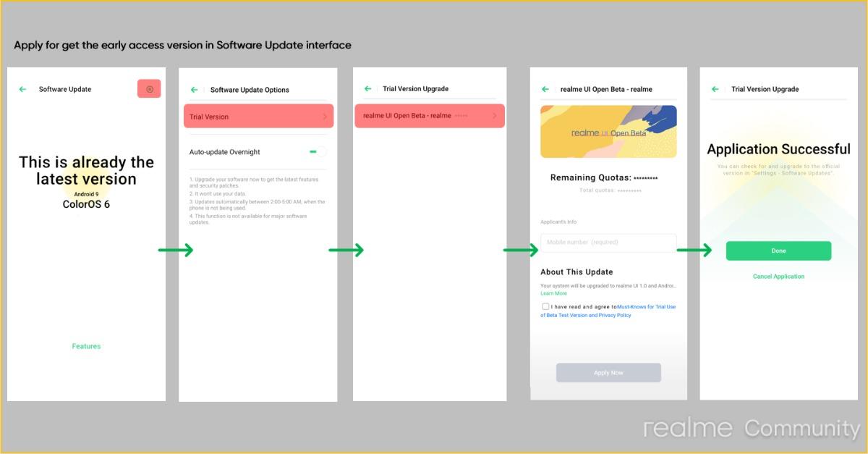Go back from the Software Update screen
868x454 pixels.
coord(22,89)
